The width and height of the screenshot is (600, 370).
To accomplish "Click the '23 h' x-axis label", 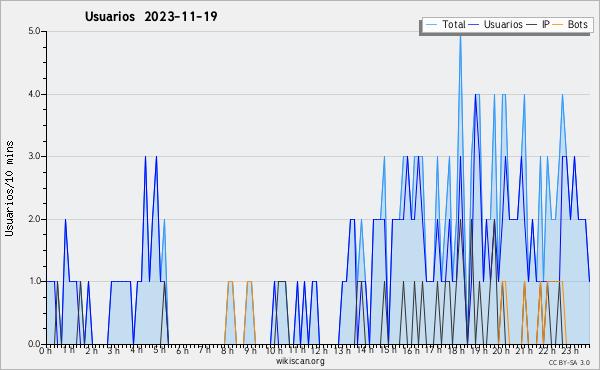I will (x=570, y=351).
